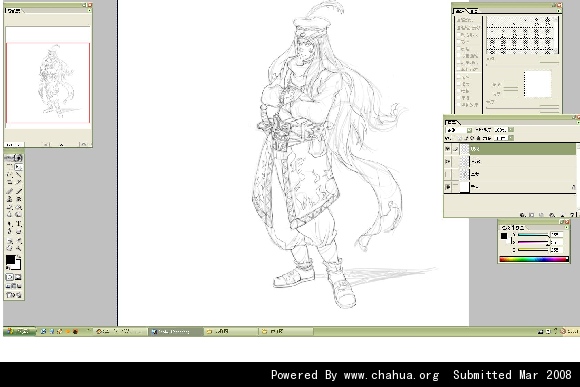Open the Navigator panel options menu arrow
Viewport: 580px width, 387px height.
[89, 10]
